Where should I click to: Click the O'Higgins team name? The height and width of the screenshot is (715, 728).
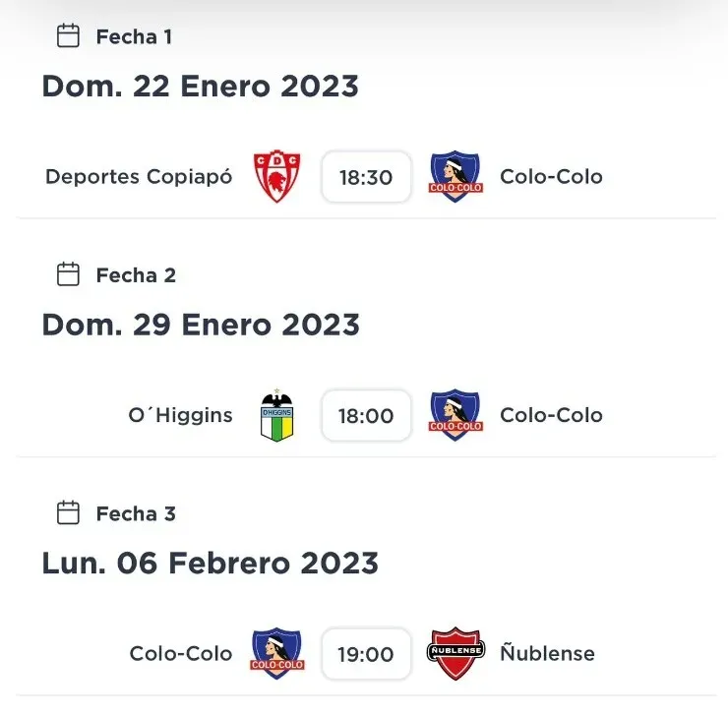[180, 415]
